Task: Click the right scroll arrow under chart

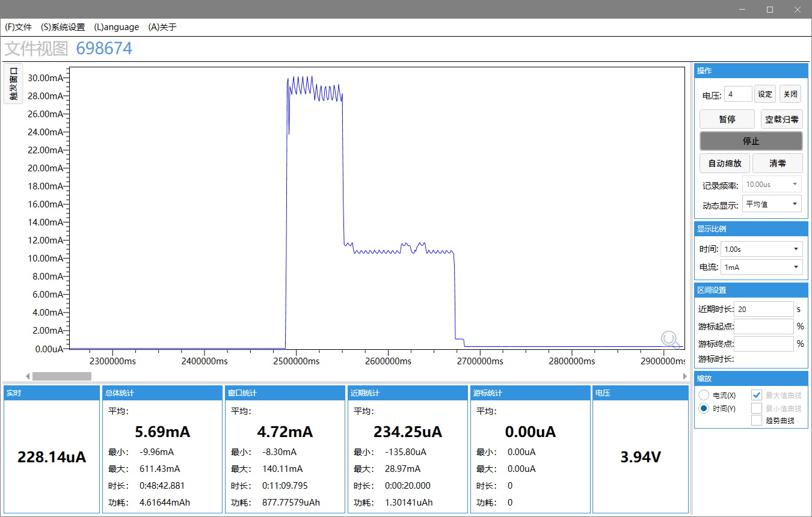Action: click(684, 376)
